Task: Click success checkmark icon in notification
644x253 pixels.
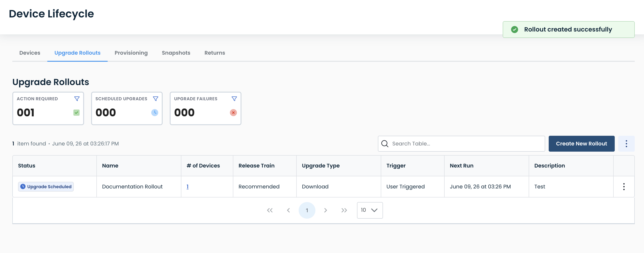Action: [515, 30]
